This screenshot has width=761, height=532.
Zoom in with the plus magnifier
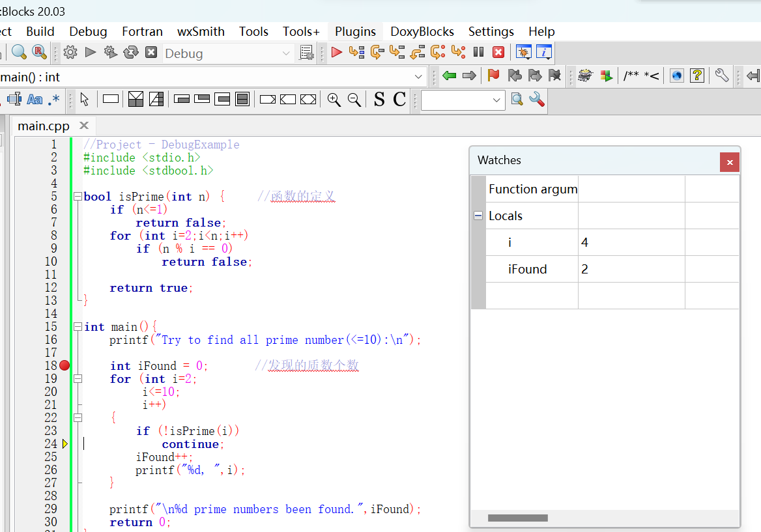point(334,100)
